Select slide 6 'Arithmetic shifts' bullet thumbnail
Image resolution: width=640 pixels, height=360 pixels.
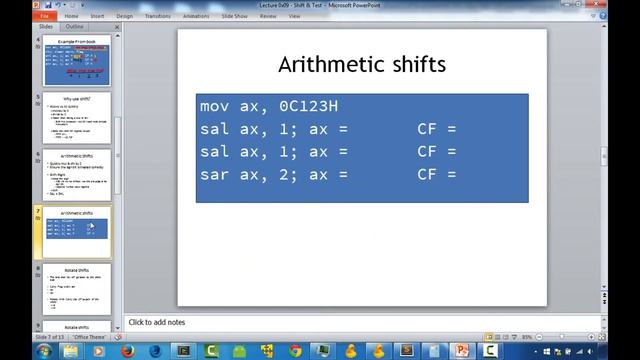77,175
